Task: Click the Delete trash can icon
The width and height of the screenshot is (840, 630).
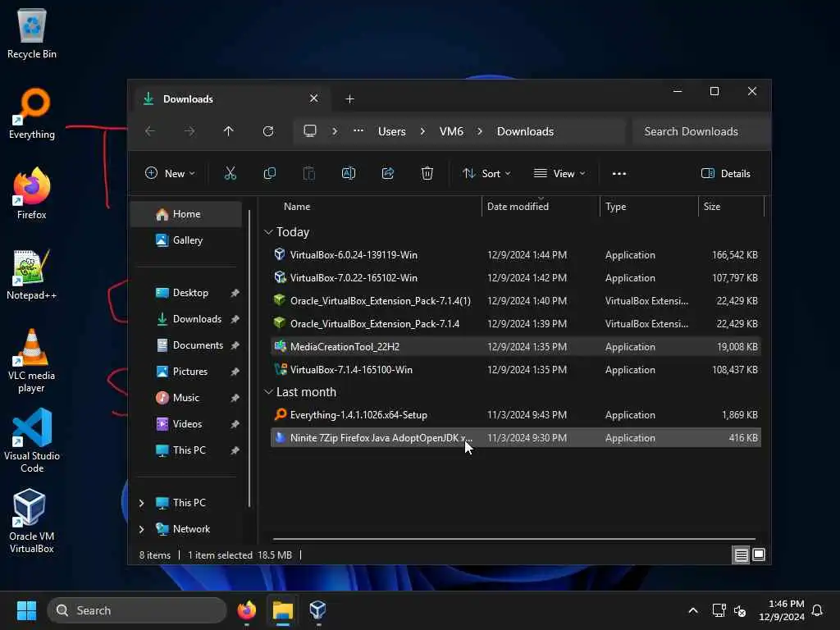Action: click(427, 174)
